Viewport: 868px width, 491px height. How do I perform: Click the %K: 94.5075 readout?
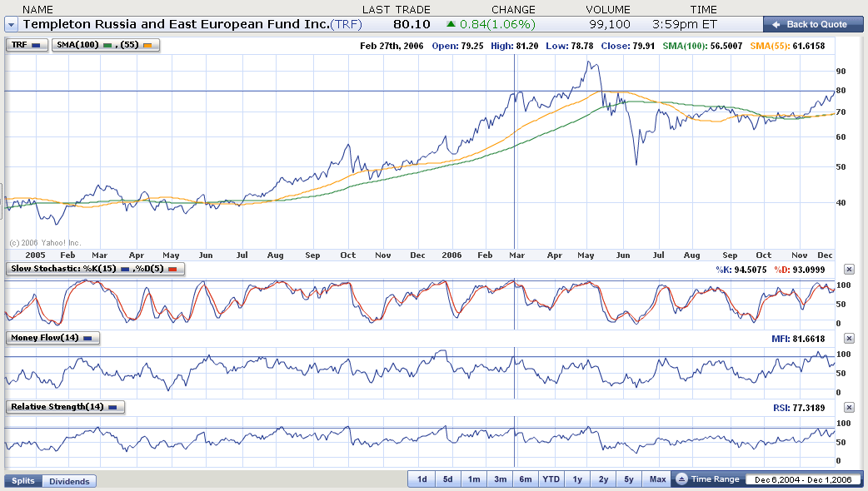pos(741,270)
